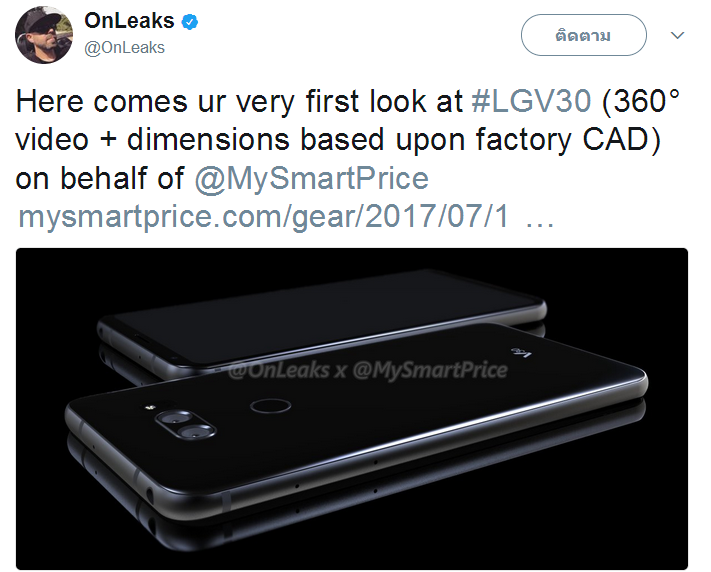The image size is (711, 572).
Task: Click the dual camera module on phone
Action: (185, 425)
